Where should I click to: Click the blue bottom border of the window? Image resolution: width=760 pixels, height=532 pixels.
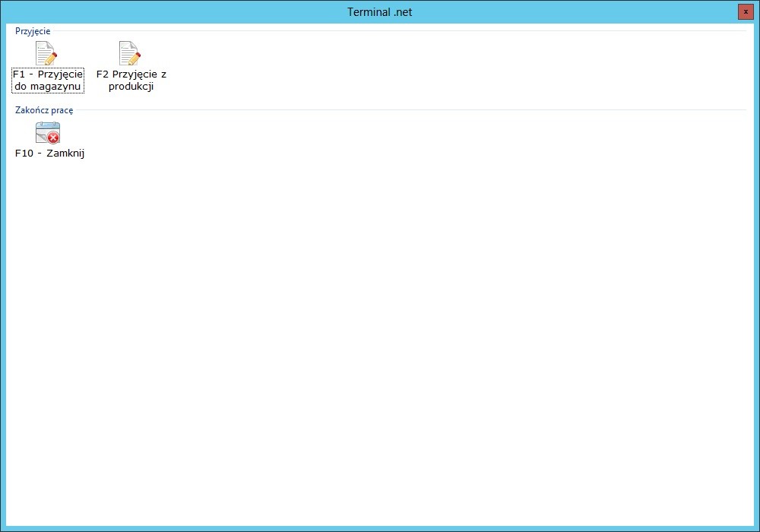[x=380, y=528]
